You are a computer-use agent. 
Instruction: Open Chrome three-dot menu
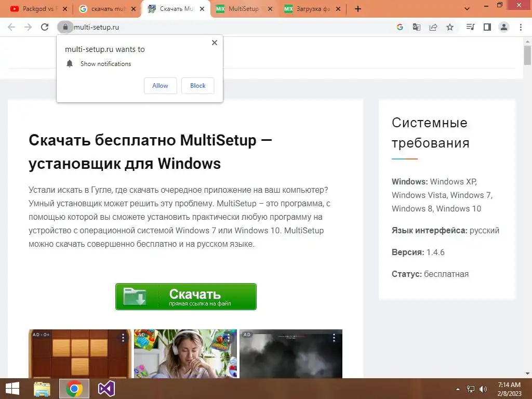click(521, 27)
